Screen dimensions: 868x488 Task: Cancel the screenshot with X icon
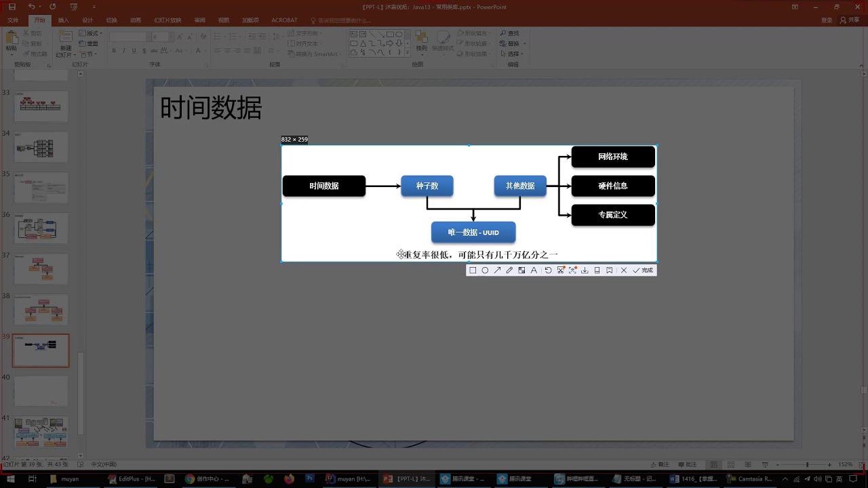(624, 270)
